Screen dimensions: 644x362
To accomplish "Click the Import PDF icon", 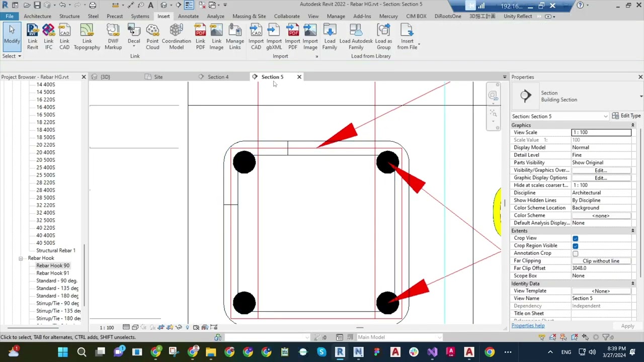I will pos(292,37).
